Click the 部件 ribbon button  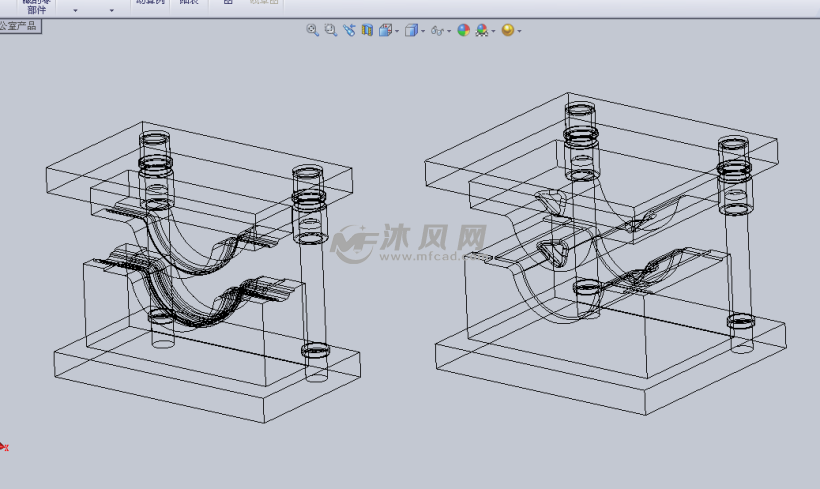pyautogui.click(x=37, y=10)
